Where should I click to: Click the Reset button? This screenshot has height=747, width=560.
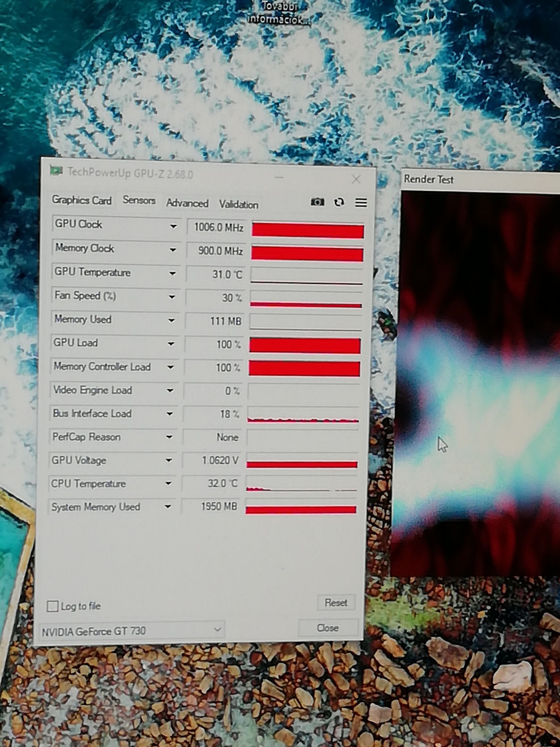(336, 603)
